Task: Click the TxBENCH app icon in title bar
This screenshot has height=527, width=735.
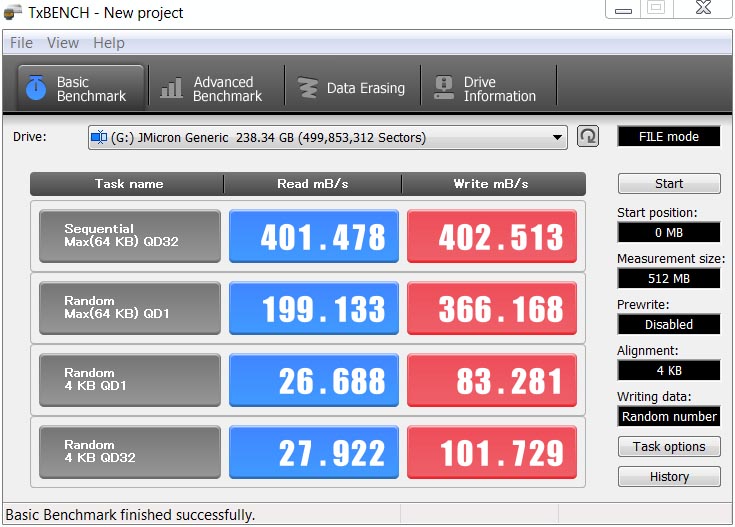Action: pyautogui.click(x=13, y=12)
